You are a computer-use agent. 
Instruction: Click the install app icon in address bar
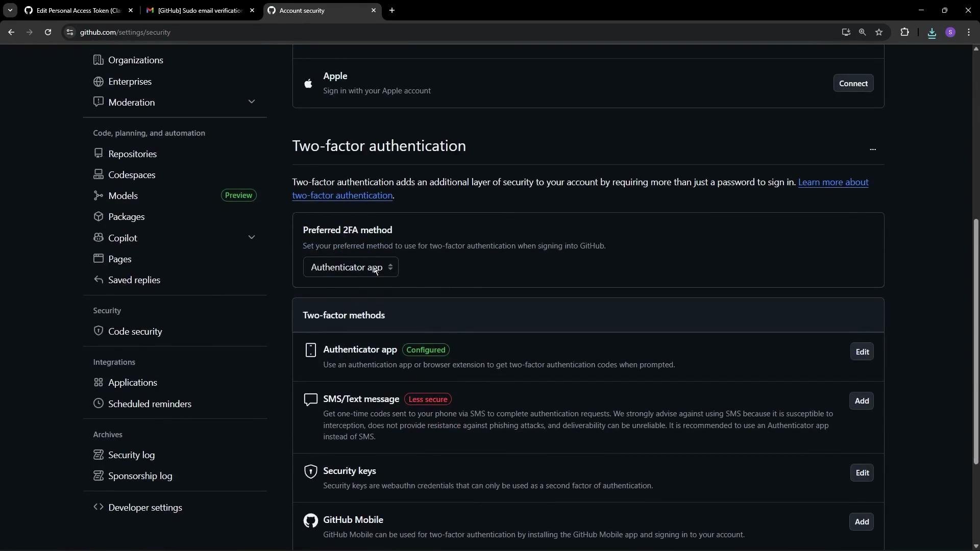click(846, 32)
